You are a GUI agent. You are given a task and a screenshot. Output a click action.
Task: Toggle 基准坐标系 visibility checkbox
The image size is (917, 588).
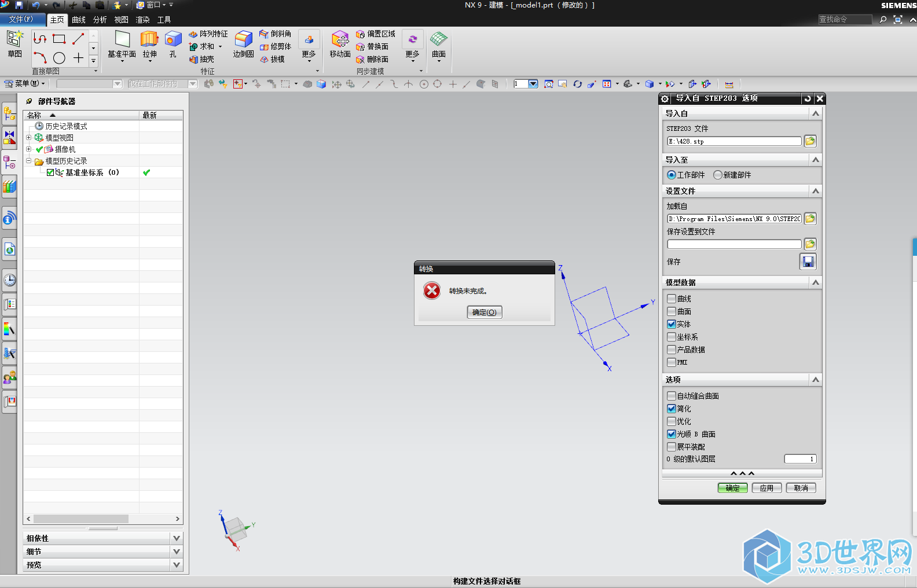(50, 172)
